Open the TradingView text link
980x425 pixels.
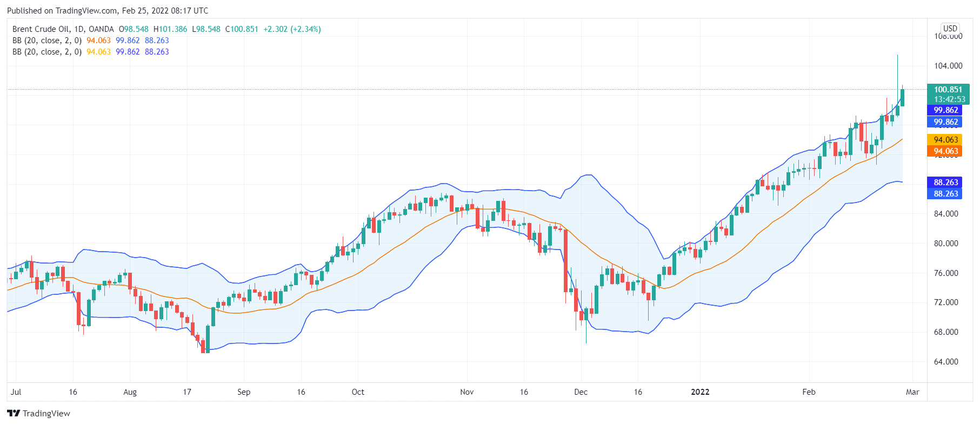[46, 413]
